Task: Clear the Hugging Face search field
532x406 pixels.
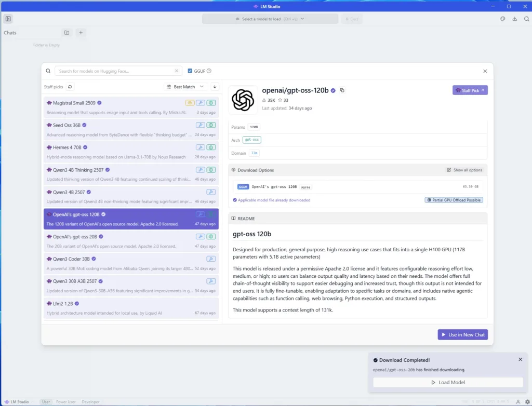Action: point(177,71)
